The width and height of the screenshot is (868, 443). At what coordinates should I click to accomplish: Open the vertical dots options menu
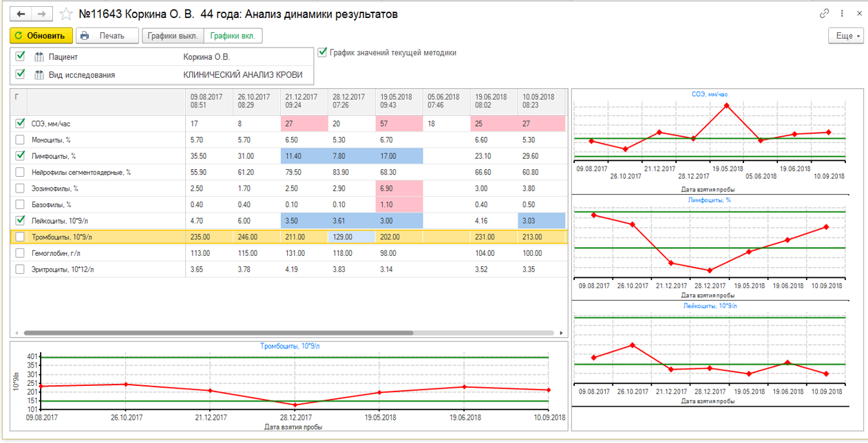coord(843,14)
